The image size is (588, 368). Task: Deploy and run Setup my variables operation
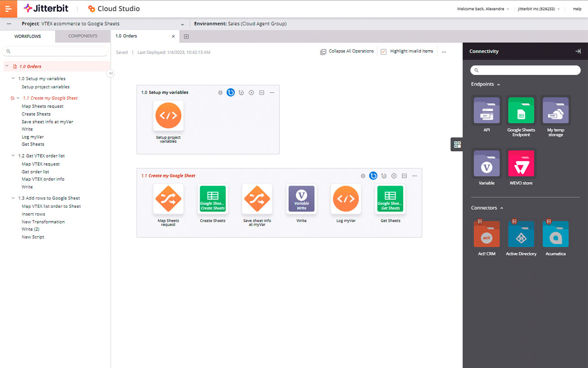(x=241, y=93)
